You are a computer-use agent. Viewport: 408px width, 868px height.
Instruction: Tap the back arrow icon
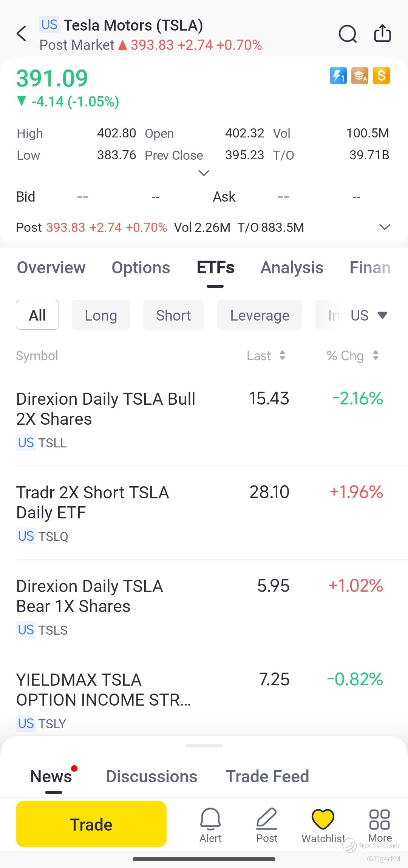[22, 34]
